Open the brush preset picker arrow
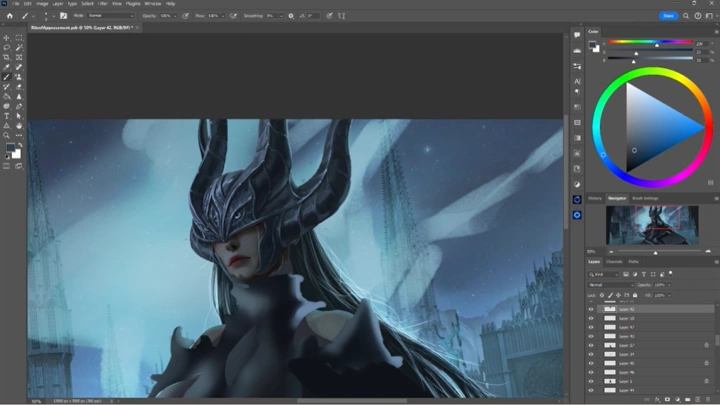Screen dimensions: 720x405 click(x=53, y=16)
